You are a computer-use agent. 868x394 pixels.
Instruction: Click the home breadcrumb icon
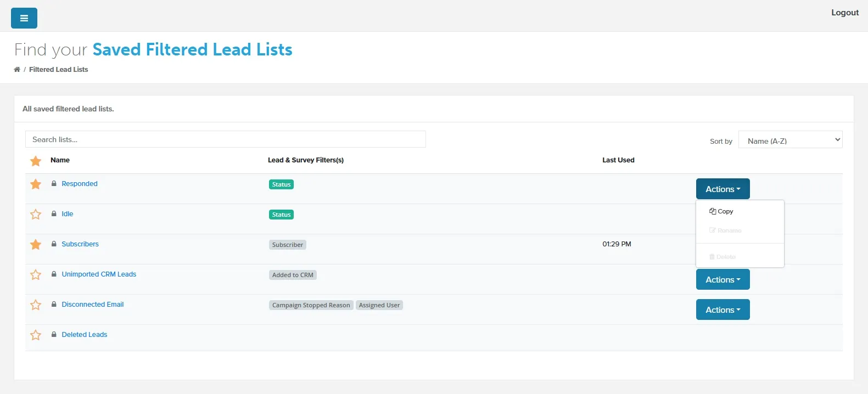click(17, 70)
